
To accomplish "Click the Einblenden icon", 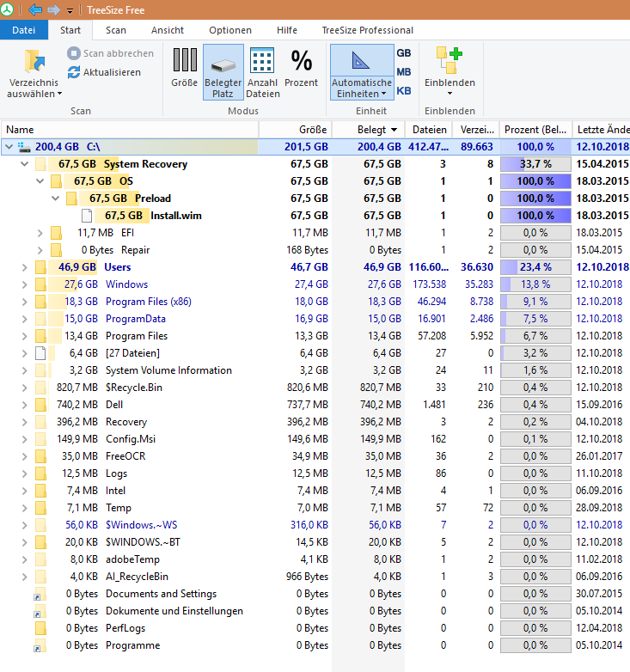I will point(450,60).
